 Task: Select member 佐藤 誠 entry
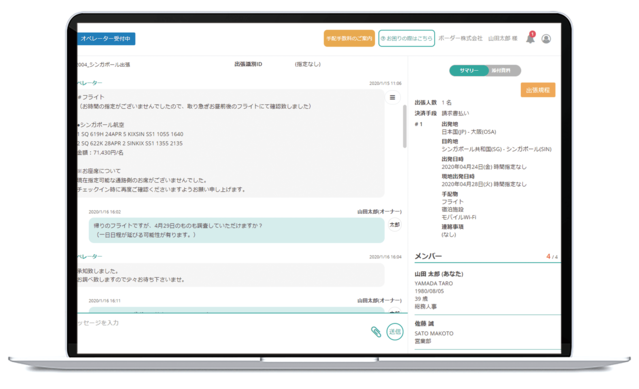pyautogui.click(x=487, y=332)
